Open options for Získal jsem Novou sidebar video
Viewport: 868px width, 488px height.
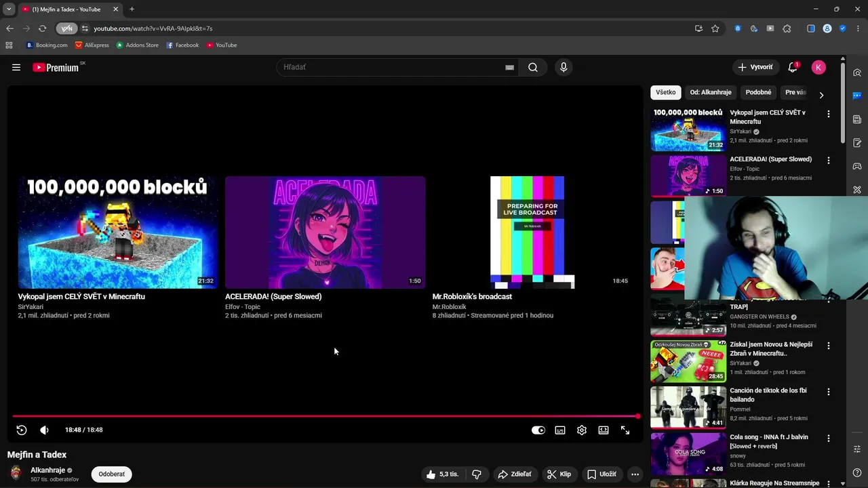[828, 346]
